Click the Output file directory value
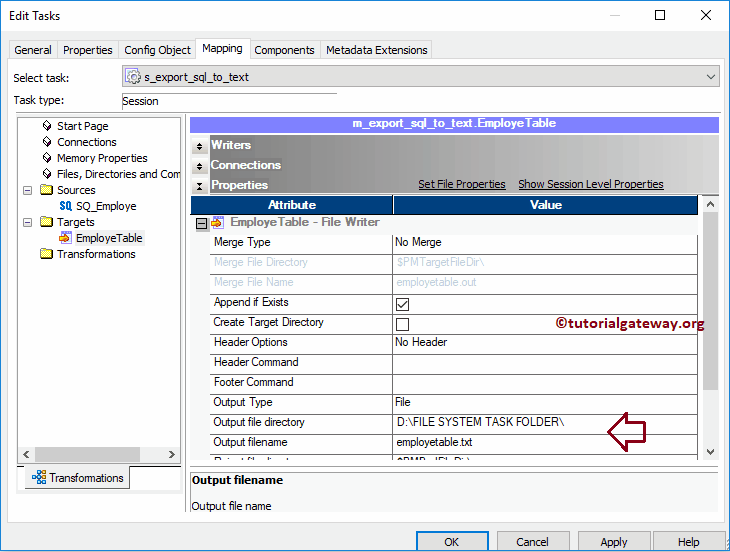This screenshot has width=730, height=552. [x=545, y=422]
